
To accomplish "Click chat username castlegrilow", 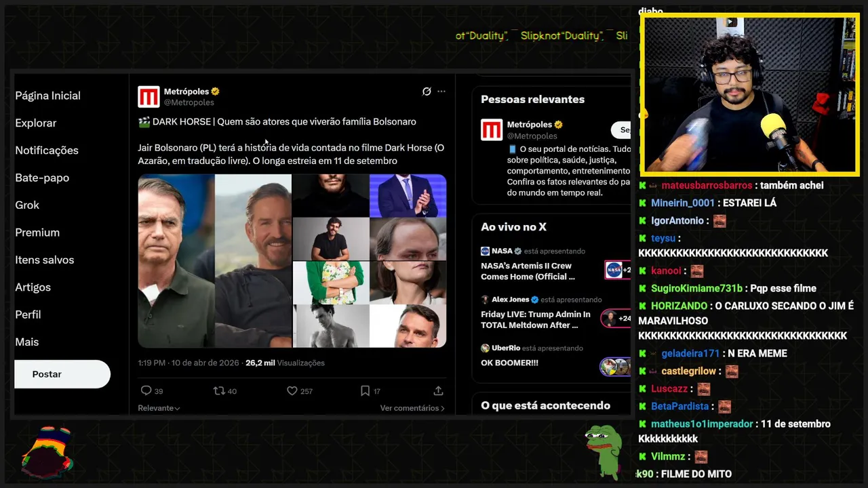I will (689, 371).
